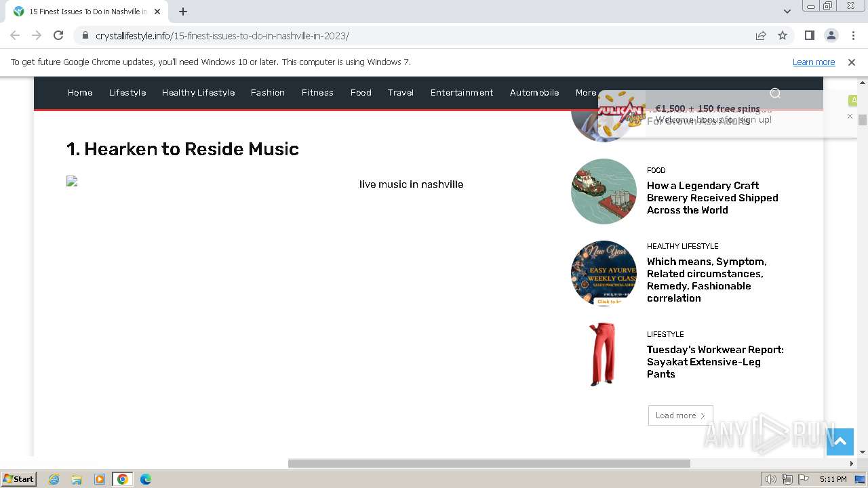Select the Fashion menu item
The width and height of the screenshot is (868, 488).
pos(268,93)
